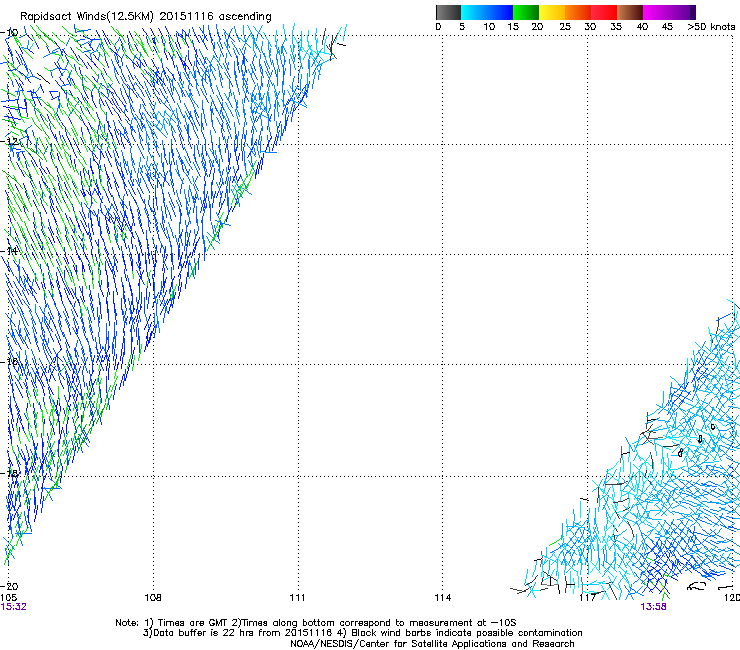Click the purple '15:32' swath time label
This screenshot has width=740, height=650.
tap(14, 607)
